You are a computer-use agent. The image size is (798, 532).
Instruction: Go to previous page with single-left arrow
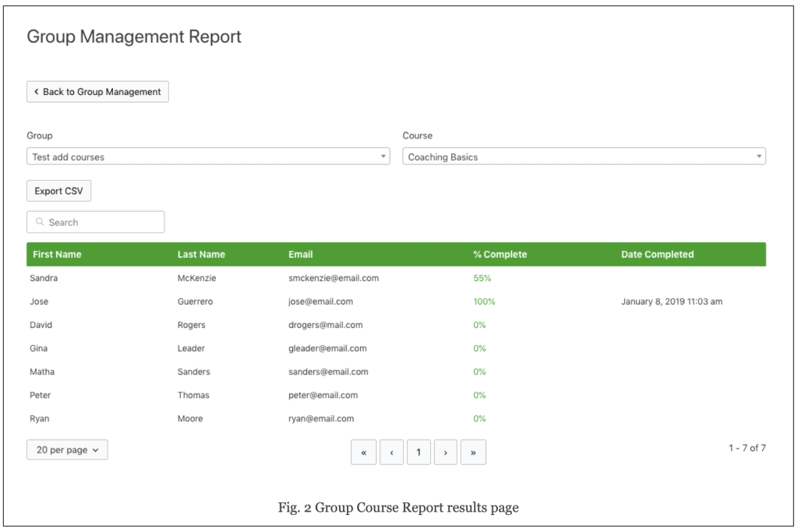391,452
